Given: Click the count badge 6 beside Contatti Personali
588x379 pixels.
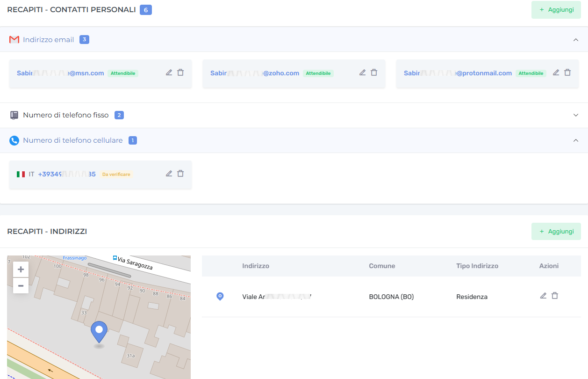Looking at the screenshot, I should 146,10.
